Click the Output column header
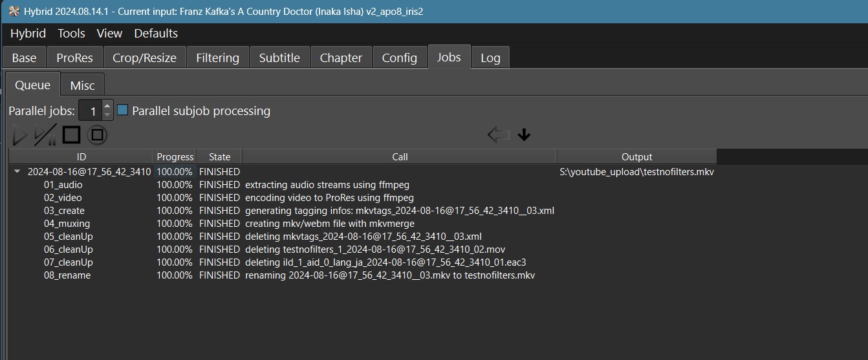Image resolution: width=868 pixels, height=360 pixels. pyautogui.click(x=636, y=156)
